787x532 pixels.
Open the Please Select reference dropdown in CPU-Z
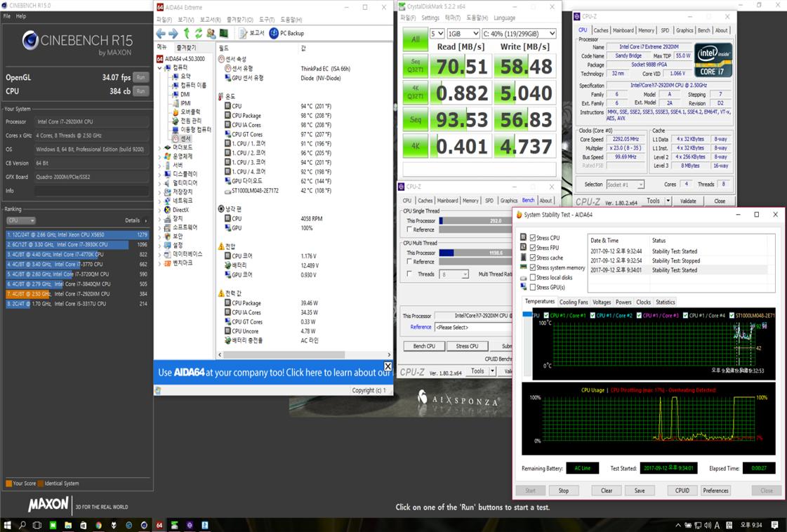pos(472,327)
